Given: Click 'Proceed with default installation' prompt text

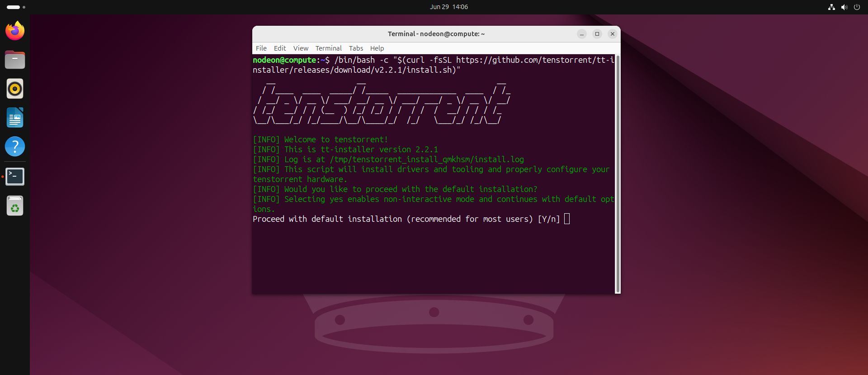Looking at the screenshot, I should click(406, 219).
